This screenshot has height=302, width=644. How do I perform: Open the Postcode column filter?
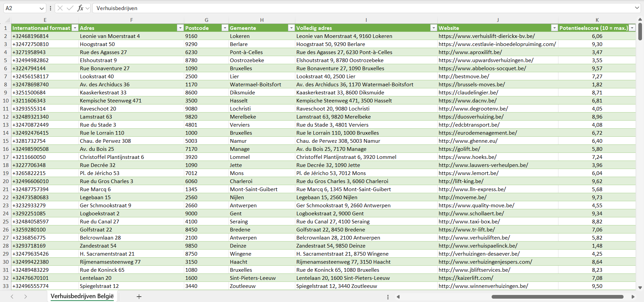[225, 28]
